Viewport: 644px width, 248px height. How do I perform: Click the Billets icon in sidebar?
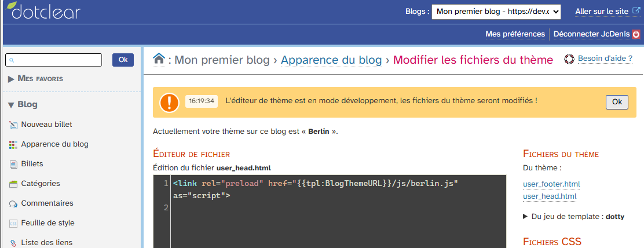click(x=13, y=164)
